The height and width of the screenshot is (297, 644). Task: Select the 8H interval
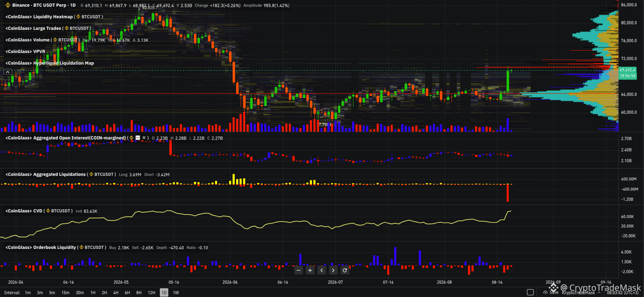click(x=139, y=293)
